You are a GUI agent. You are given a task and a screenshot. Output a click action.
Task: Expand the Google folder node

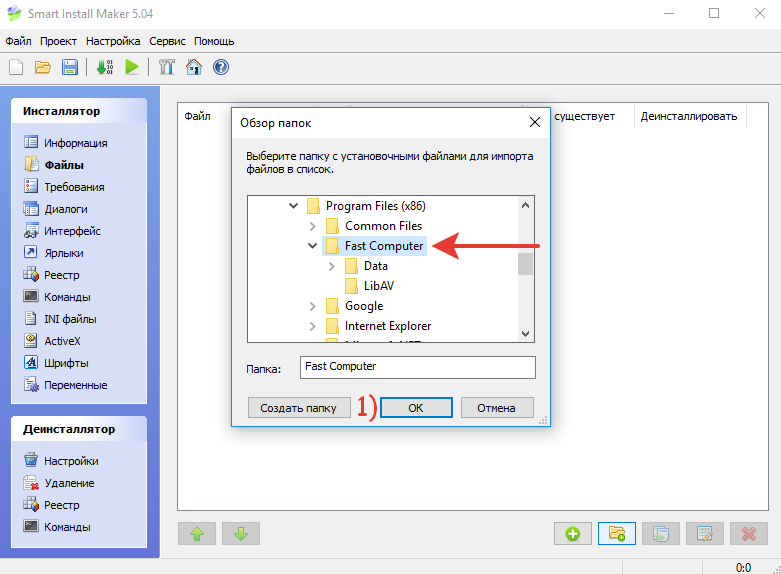(x=312, y=306)
